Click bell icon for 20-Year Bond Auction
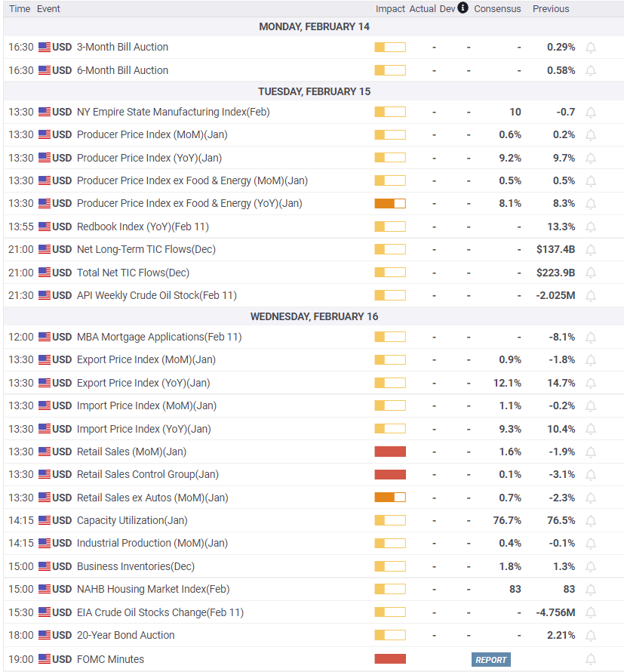624x672 pixels. coord(591,636)
